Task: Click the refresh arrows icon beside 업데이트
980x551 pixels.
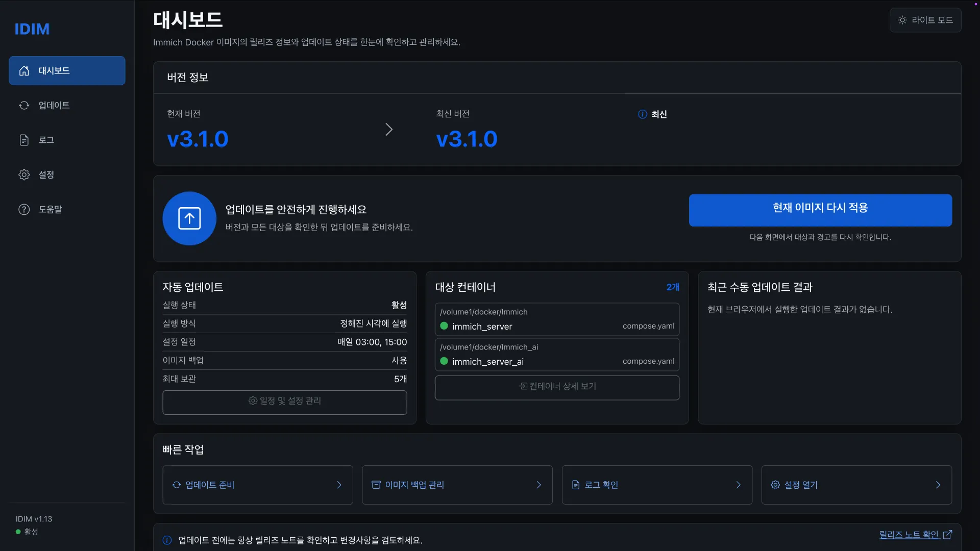Action: coord(24,105)
